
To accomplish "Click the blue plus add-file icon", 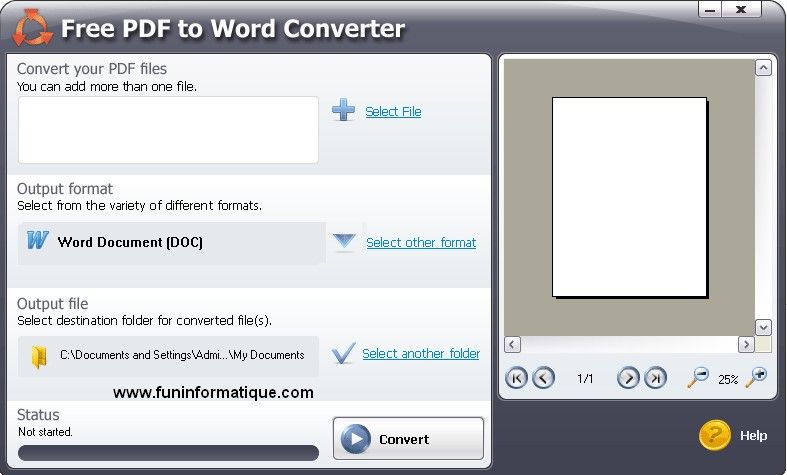I will (343, 109).
